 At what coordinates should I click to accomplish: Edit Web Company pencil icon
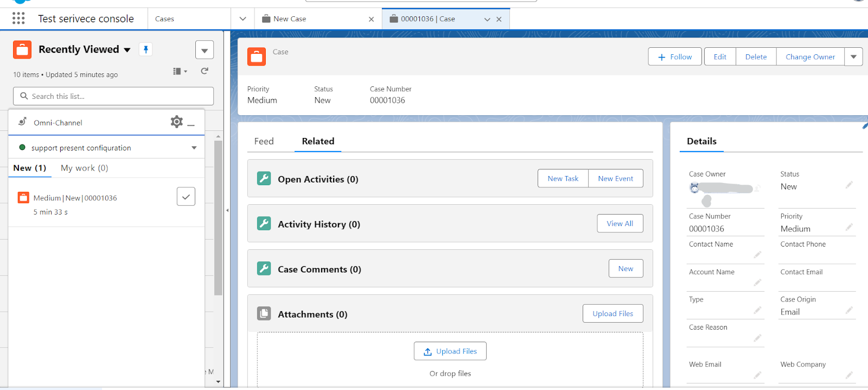tap(849, 375)
